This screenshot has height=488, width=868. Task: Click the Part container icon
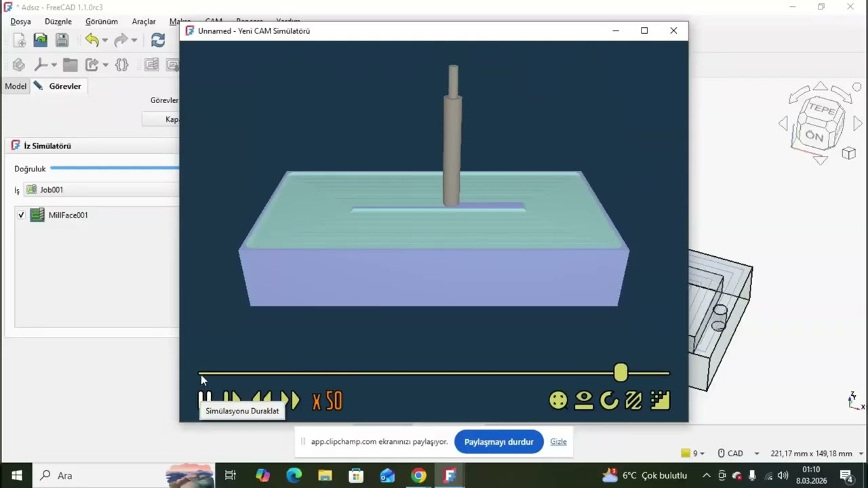tap(19, 65)
